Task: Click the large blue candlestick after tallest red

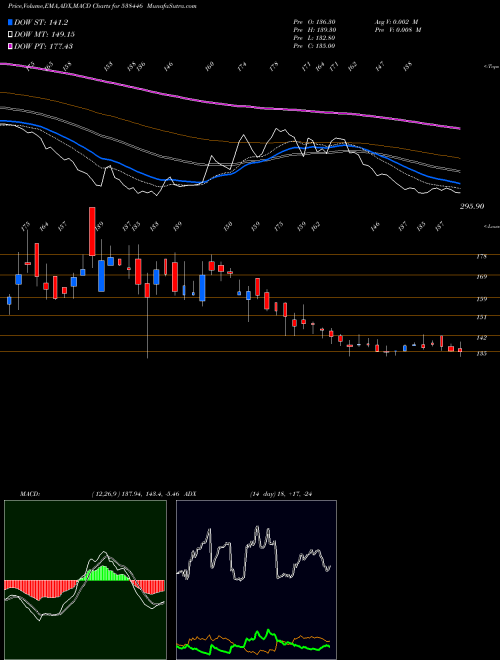Action: click(101, 276)
